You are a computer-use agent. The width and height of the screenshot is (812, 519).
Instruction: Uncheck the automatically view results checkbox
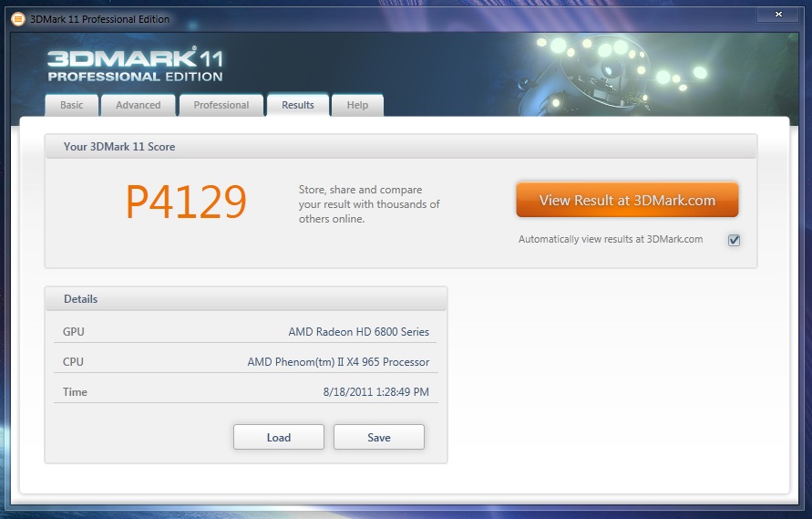(734, 240)
